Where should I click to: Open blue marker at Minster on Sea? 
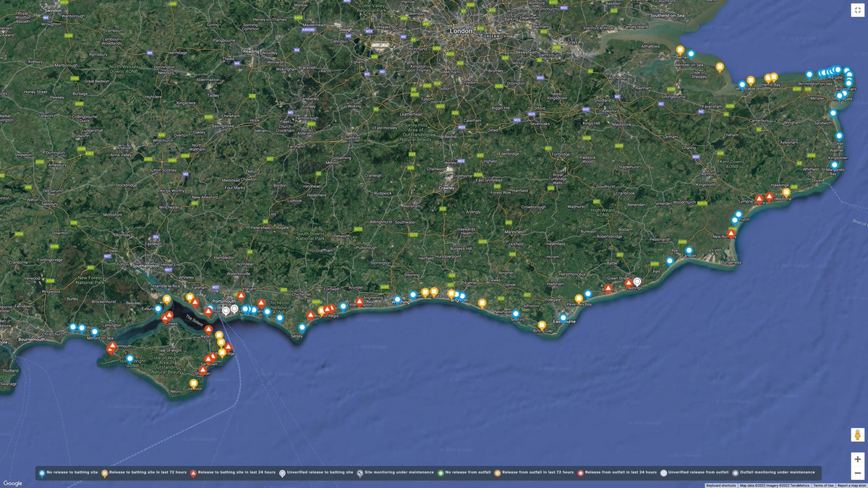691,53
